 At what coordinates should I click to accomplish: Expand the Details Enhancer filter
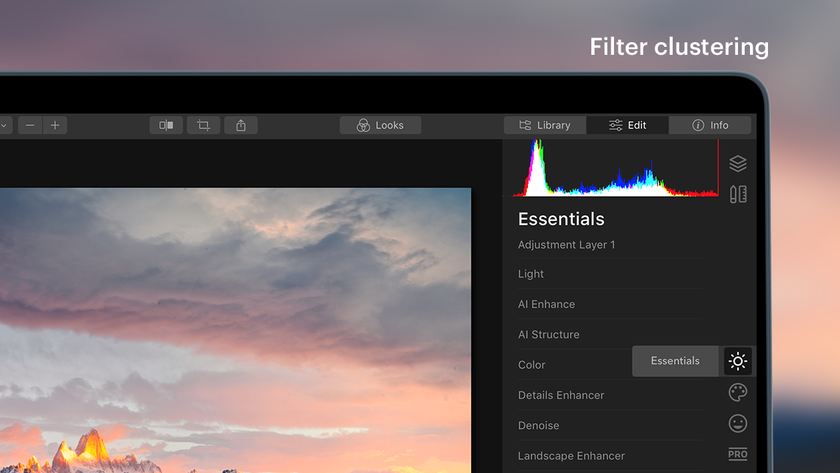[610, 395]
